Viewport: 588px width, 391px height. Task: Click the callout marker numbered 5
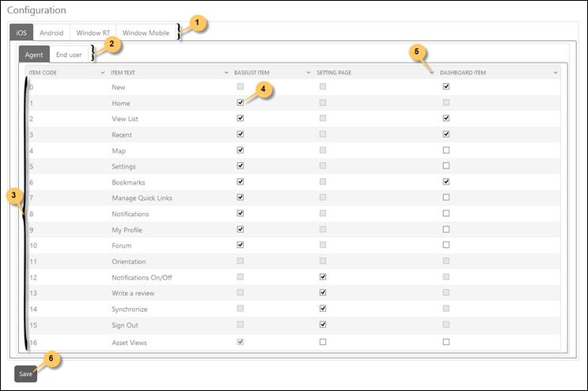point(419,52)
